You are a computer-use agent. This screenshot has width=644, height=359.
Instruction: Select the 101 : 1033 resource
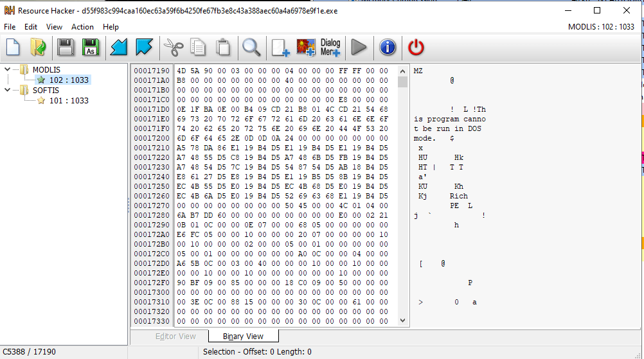69,101
